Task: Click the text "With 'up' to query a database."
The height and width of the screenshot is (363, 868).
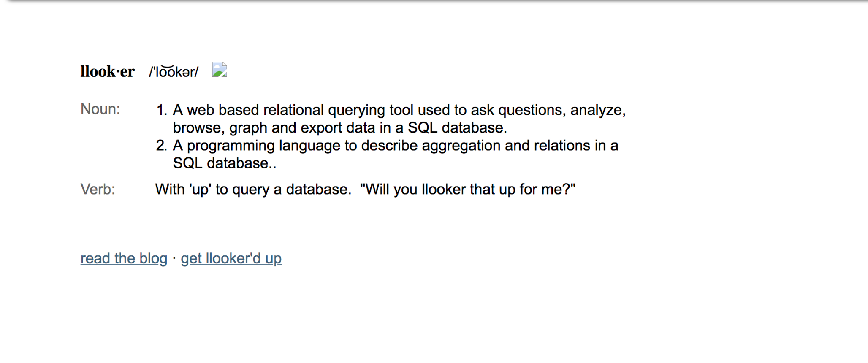Action: click(x=253, y=190)
